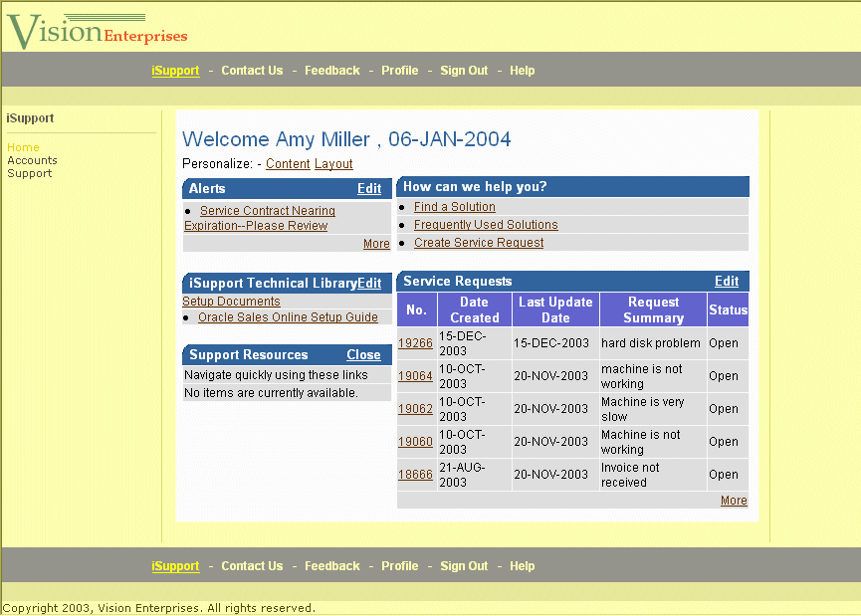
Task: Select Home in the left sidebar
Action: coord(23,147)
